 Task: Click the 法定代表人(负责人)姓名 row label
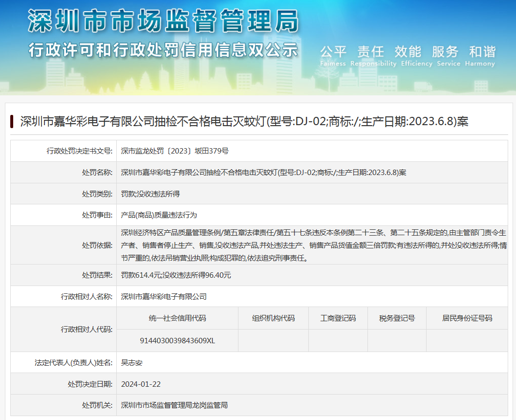74,363
